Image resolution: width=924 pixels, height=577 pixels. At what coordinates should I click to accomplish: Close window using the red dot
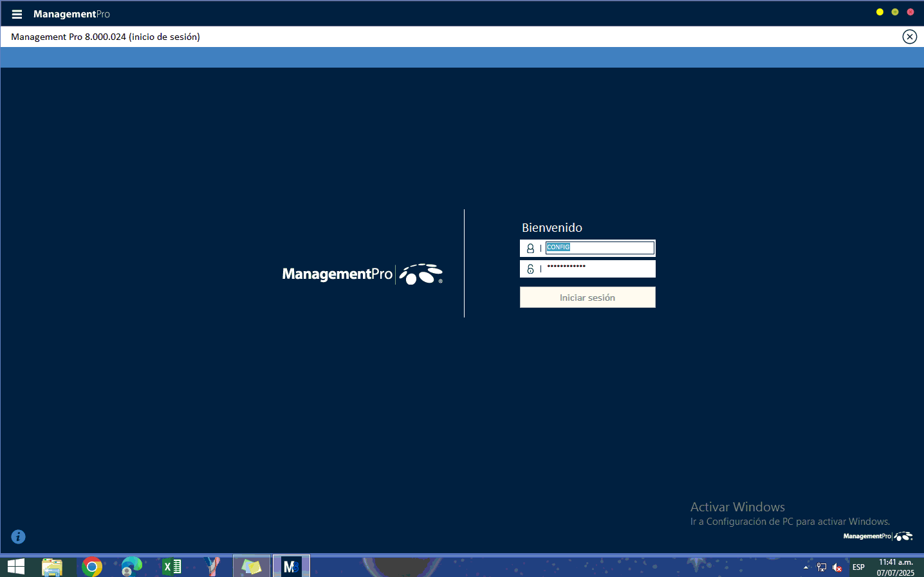coord(910,12)
